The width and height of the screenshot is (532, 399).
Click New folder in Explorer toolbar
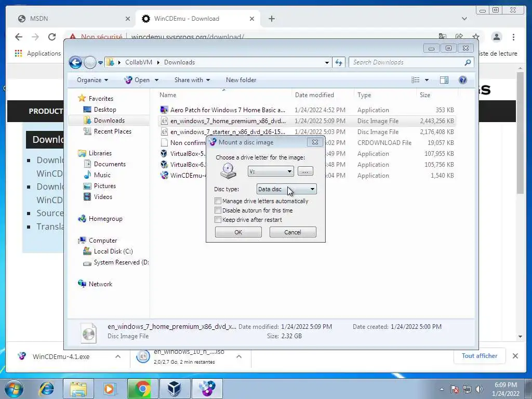point(241,80)
